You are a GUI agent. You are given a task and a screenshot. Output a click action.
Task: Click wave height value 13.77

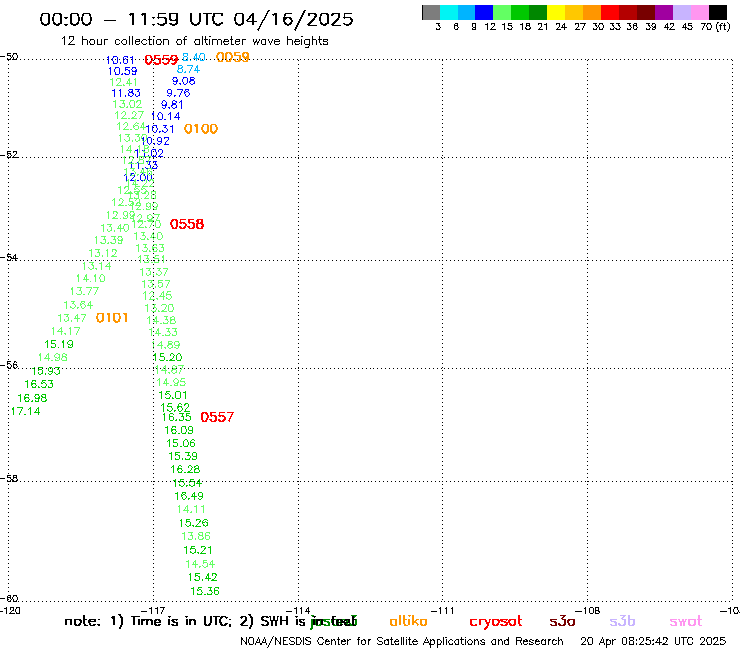pos(84,291)
